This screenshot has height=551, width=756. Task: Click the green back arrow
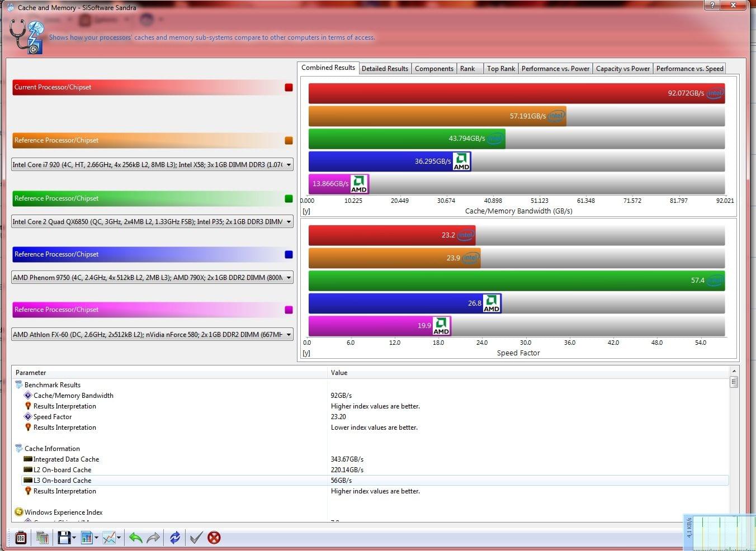(x=135, y=538)
